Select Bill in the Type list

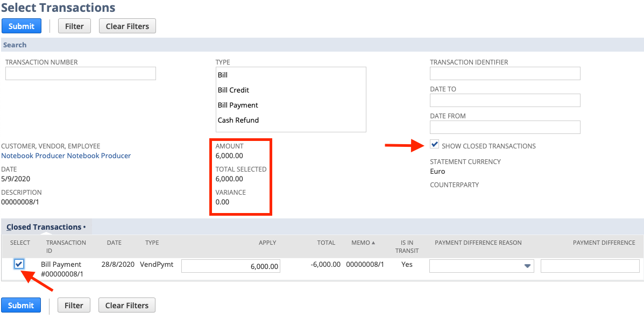(222, 75)
